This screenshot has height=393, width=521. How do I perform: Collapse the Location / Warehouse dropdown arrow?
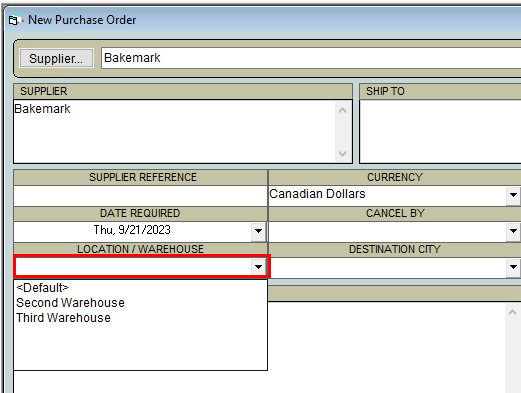click(258, 267)
